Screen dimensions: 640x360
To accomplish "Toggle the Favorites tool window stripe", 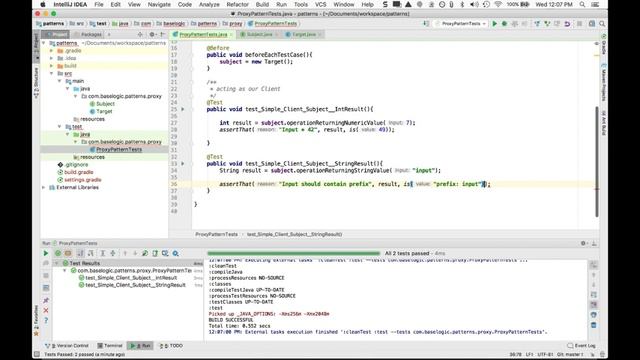I will click(36, 320).
